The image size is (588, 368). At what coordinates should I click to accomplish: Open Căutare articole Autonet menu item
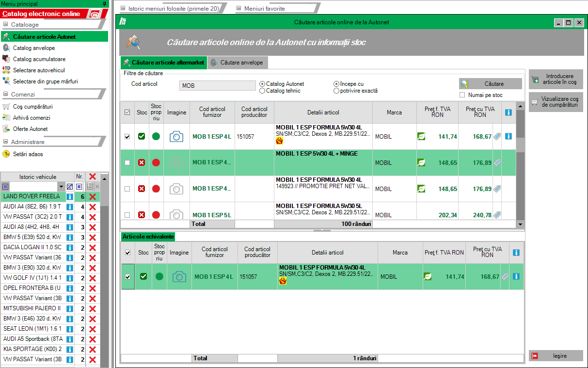point(54,36)
